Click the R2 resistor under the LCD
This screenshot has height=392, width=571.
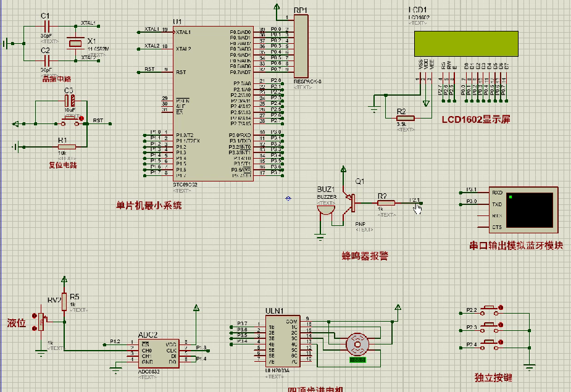(x=405, y=119)
